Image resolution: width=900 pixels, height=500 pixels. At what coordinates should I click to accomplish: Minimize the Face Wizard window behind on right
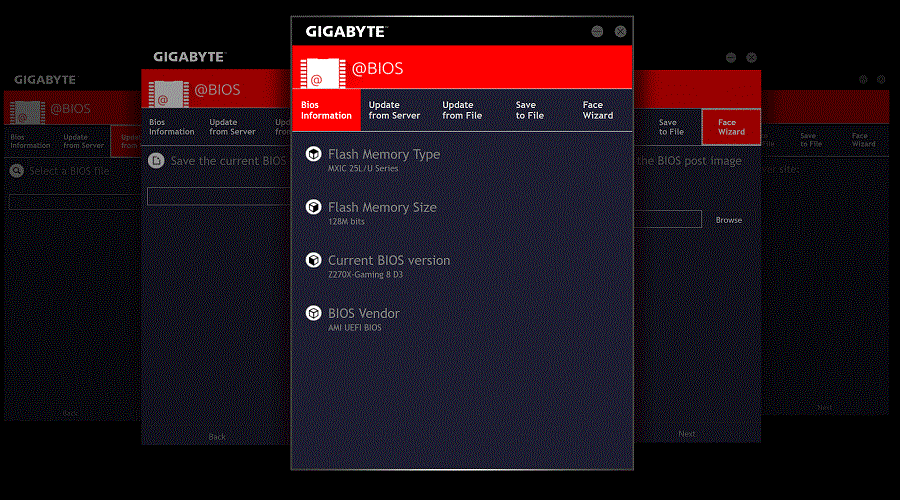tap(731, 57)
